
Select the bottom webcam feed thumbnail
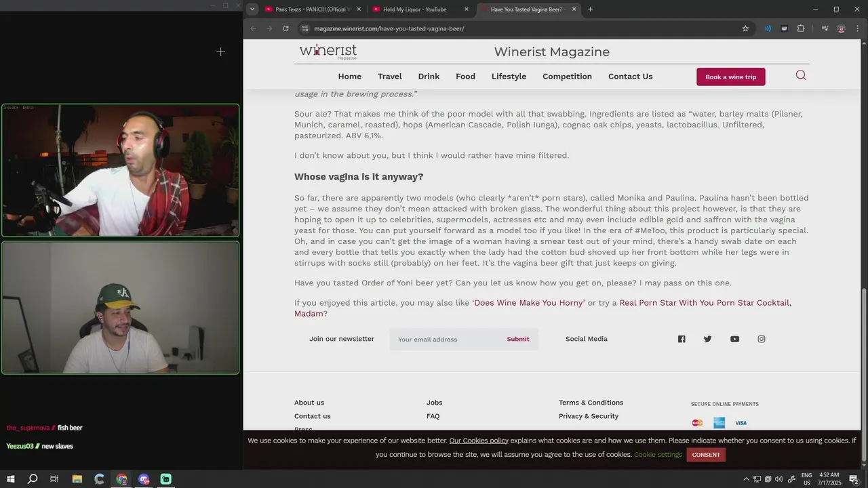pyautogui.click(x=120, y=308)
